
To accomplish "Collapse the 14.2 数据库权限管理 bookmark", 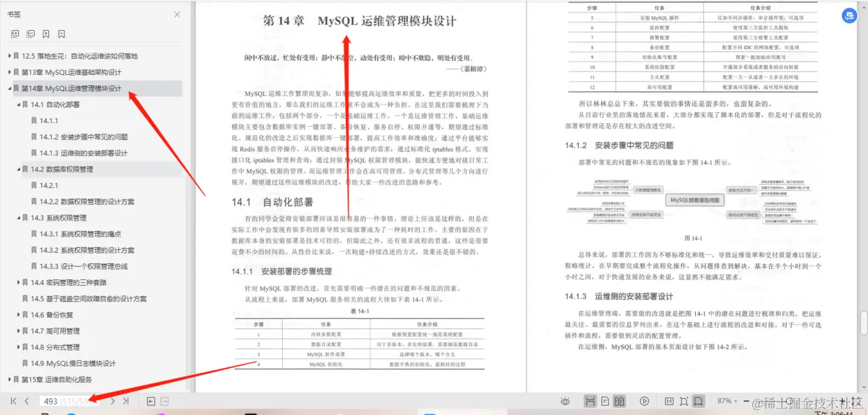I will pyautogui.click(x=19, y=169).
